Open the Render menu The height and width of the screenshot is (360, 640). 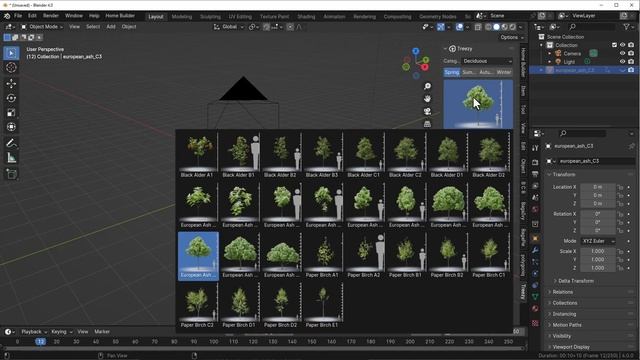(51, 16)
